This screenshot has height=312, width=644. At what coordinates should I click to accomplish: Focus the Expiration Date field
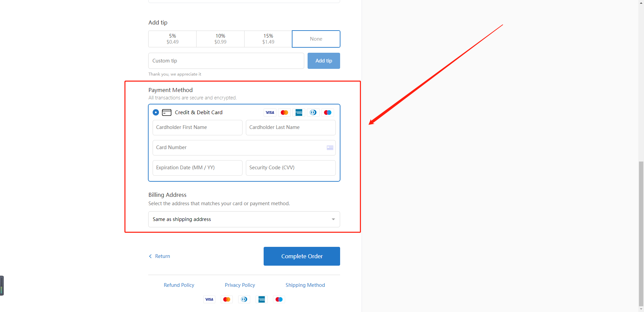pyautogui.click(x=197, y=168)
